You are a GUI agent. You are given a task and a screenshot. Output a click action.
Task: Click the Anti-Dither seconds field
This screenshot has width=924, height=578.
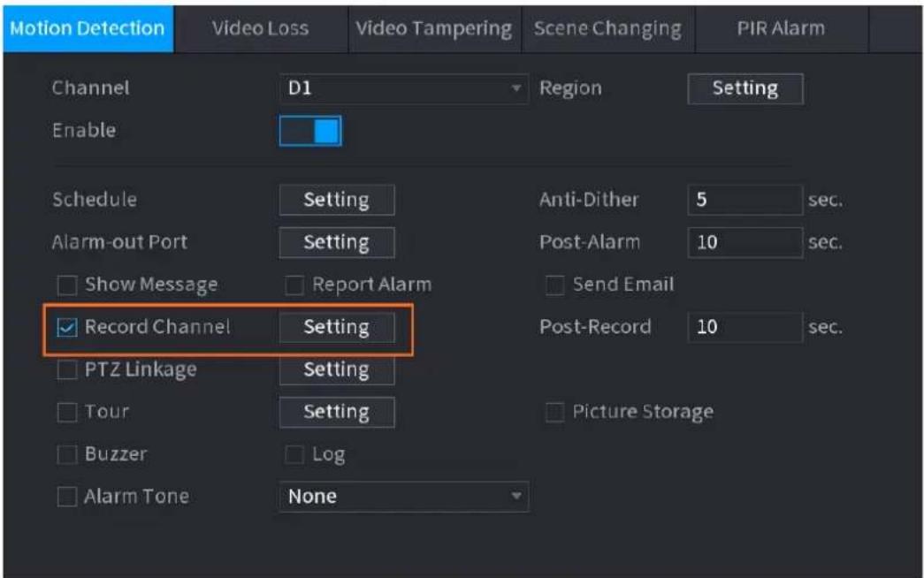click(745, 200)
